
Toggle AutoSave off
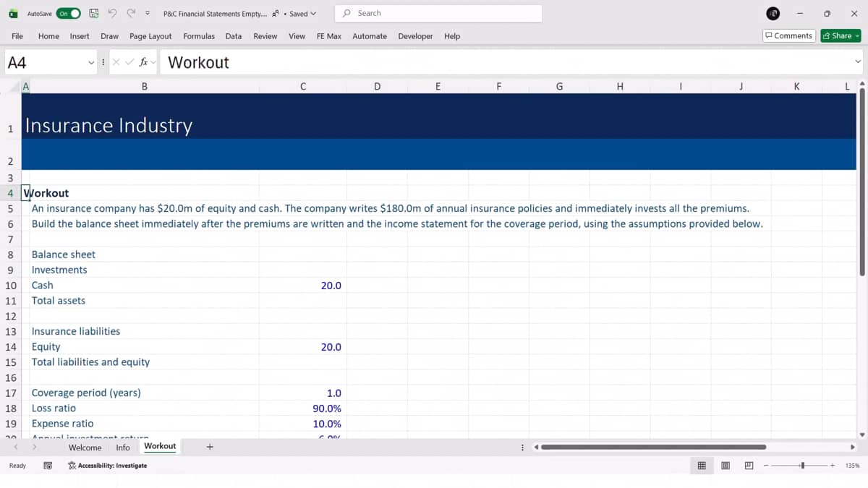pos(69,14)
